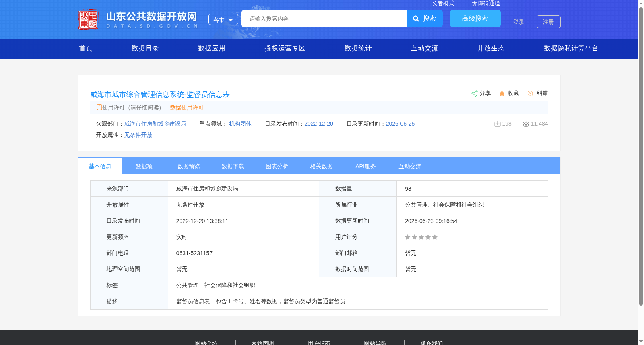Click the license bookmark icon
The image size is (644, 345).
pyautogui.click(x=99, y=107)
